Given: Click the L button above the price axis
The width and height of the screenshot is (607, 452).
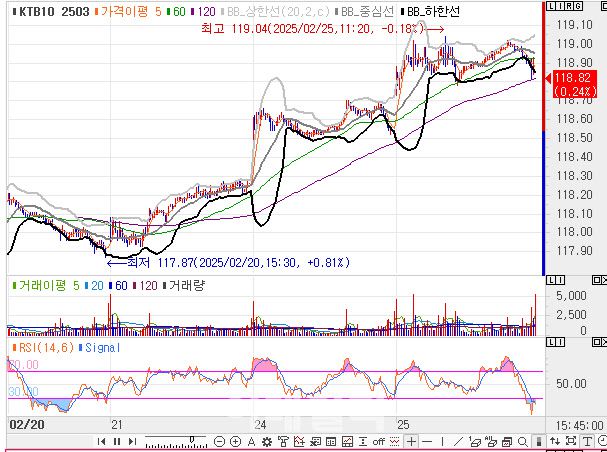Looking at the screenshot, I should coord(552,7).
